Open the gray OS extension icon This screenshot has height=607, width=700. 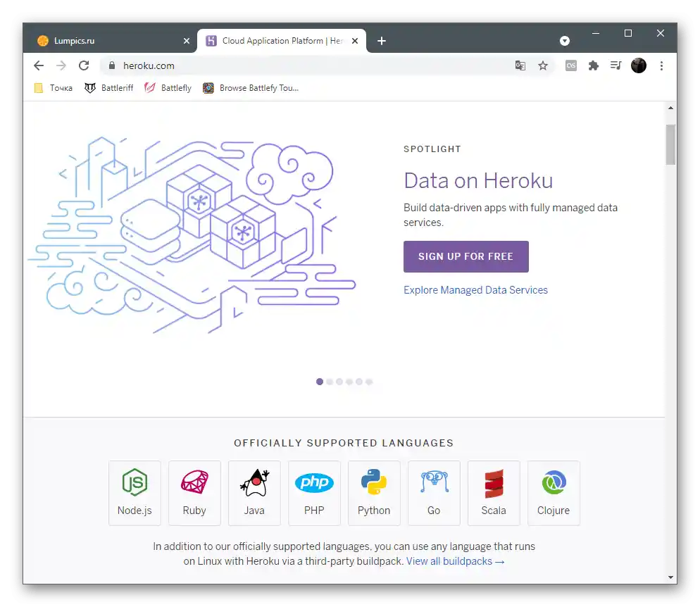[x=571, y=66]
